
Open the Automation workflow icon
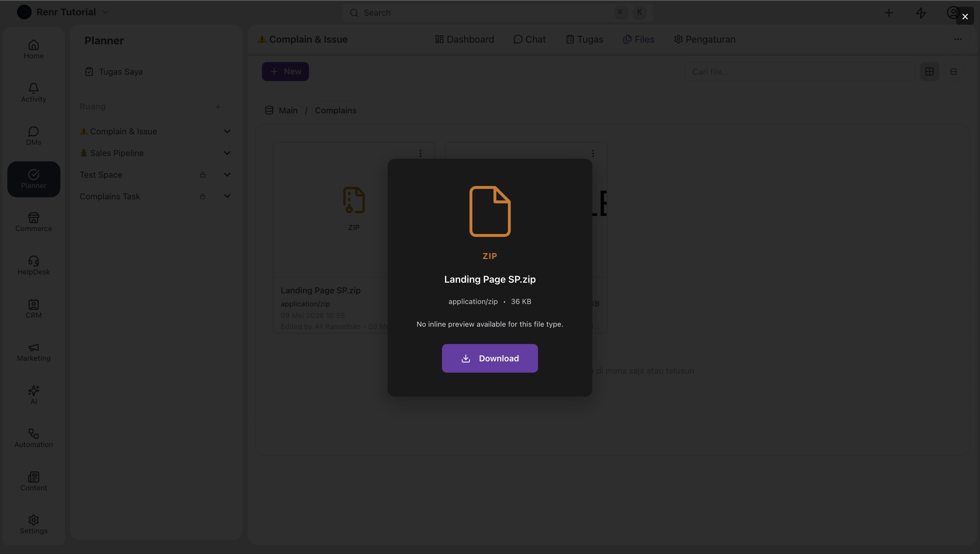click(33, 434)
